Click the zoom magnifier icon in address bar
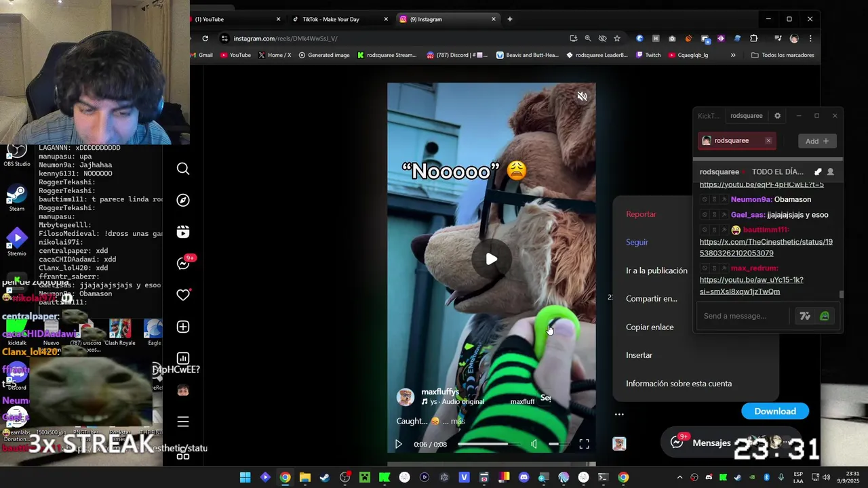868x488 pixels. pyautogui.click(x=588, y=39)
